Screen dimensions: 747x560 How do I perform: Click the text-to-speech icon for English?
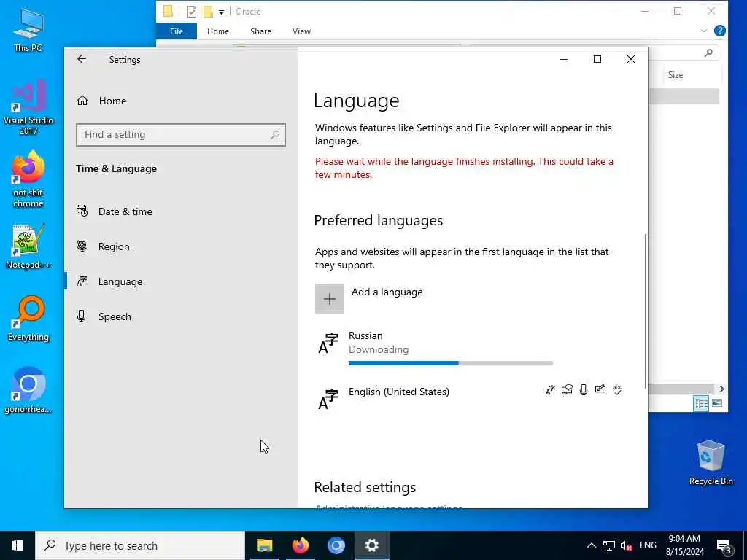(566, 390)
